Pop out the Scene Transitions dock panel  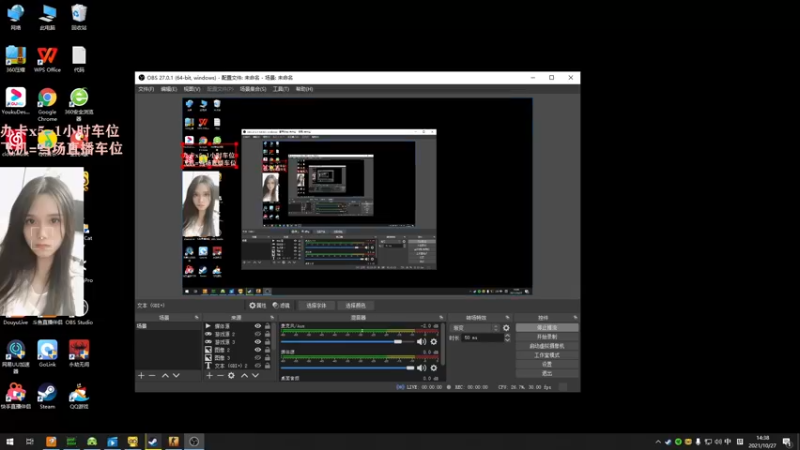[x=507, y=317]
